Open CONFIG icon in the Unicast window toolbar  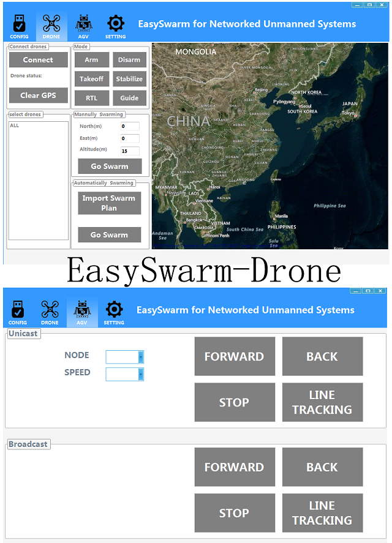[18, 312]
